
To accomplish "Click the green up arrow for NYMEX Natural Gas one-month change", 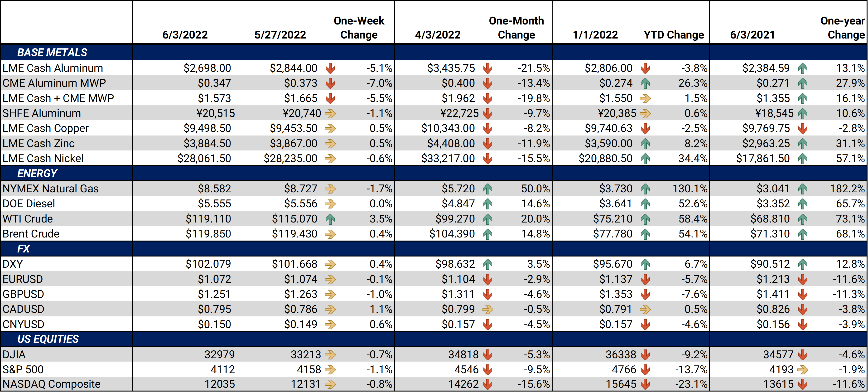I will coord(487,189).
